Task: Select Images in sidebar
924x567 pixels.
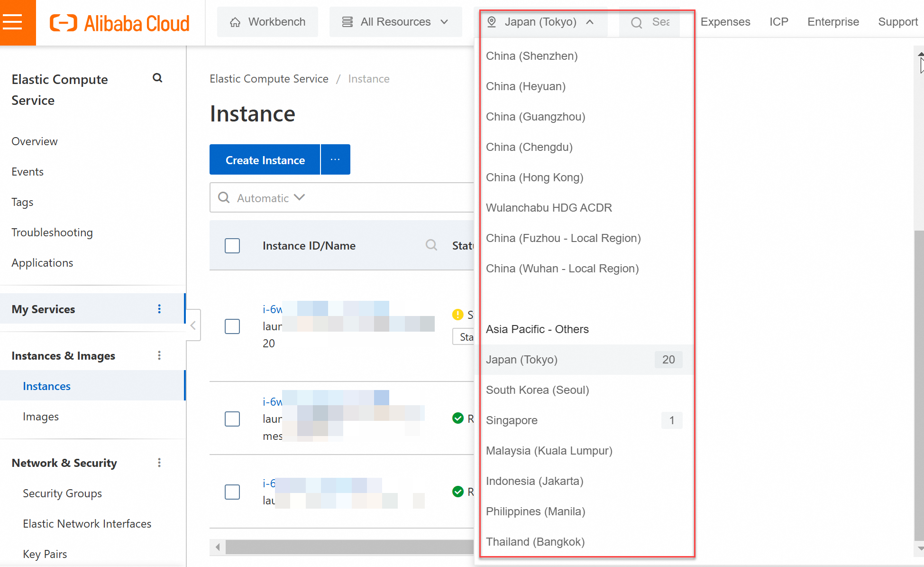Action: point(41,417)
